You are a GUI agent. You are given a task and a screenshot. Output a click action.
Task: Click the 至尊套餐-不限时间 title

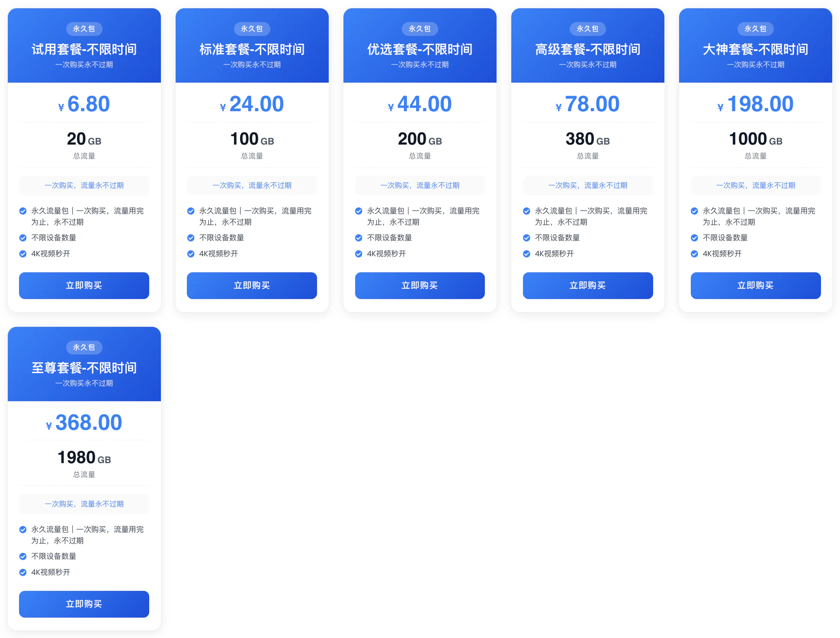tap(84, 368)
